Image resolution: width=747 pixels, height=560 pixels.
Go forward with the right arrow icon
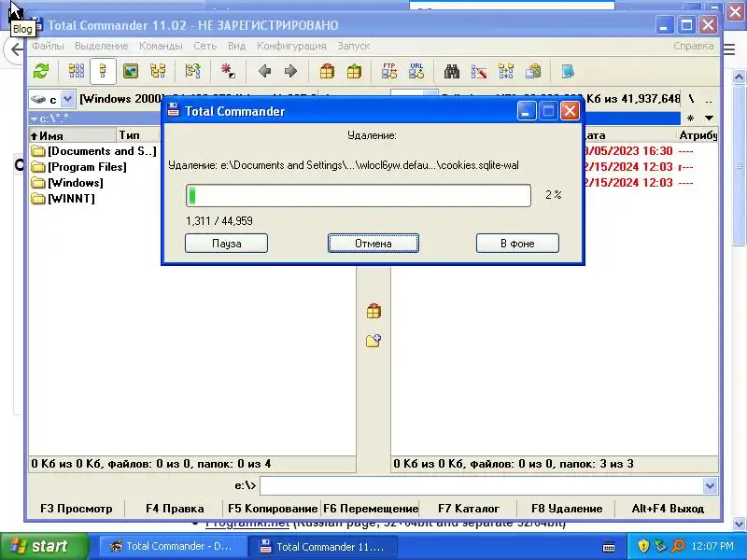pyautogui.click(x=290, y=72)
